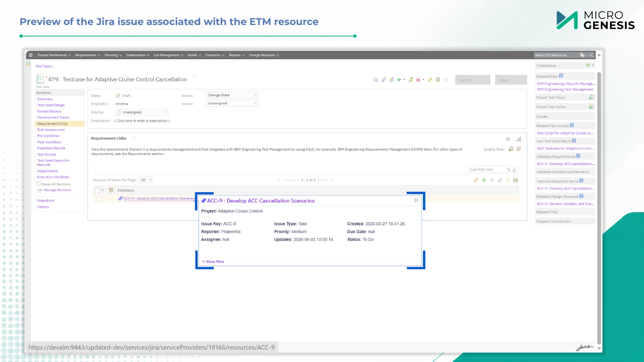644x362 pixels.
Task: Click the refresh icon above requirements table
Action: pos(476,180)
